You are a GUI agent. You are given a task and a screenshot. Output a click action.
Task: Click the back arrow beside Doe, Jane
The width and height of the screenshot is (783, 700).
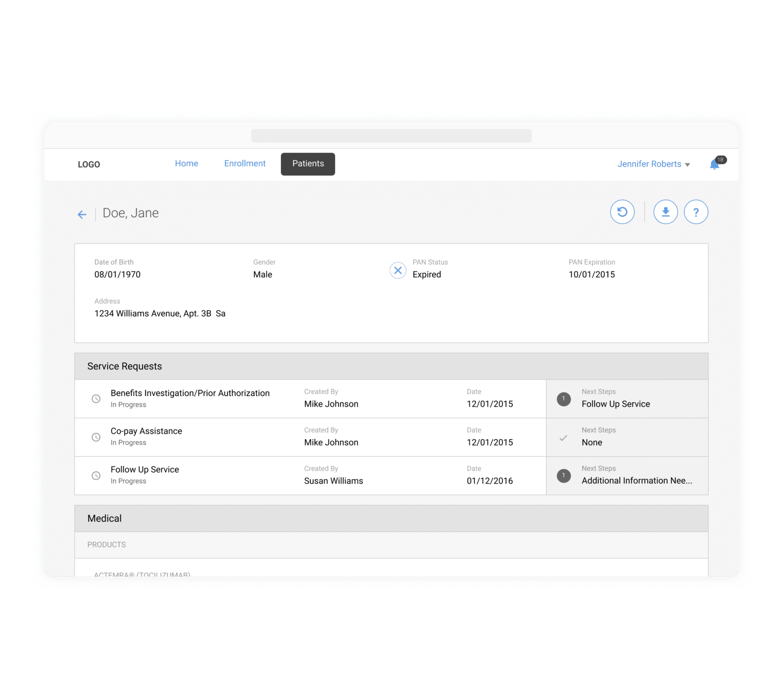pyautogui.click(x=82, y=214)
